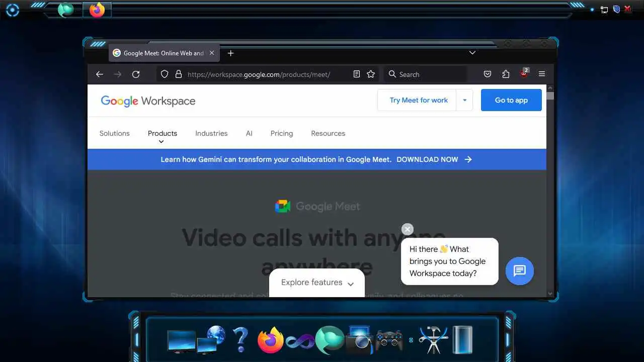Open the game controller dock icon

click(389, 340)
